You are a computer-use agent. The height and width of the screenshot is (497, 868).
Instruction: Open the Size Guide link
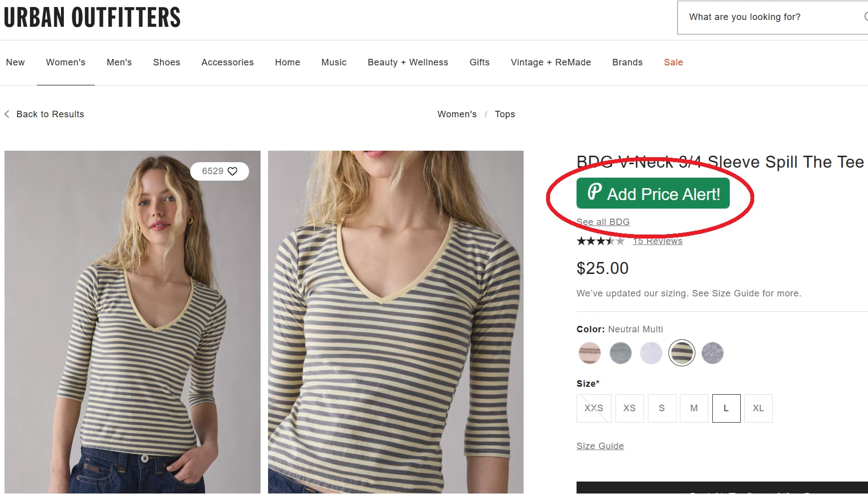[599, 446]
